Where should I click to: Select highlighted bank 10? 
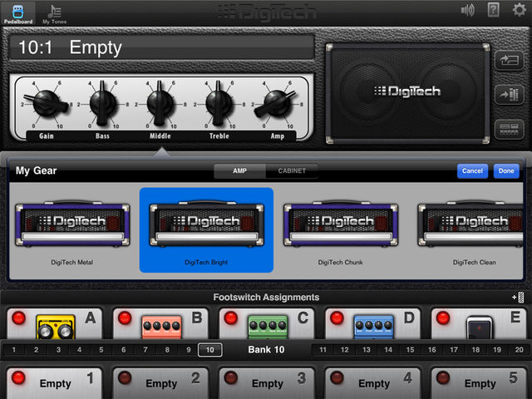pyautogui.click(x=210, y=350)
